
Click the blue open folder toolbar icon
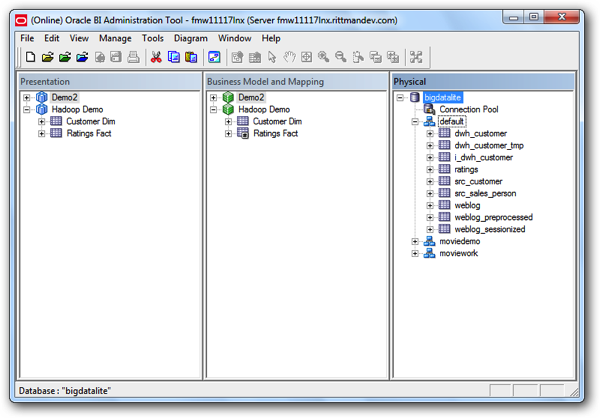(82, 57)
